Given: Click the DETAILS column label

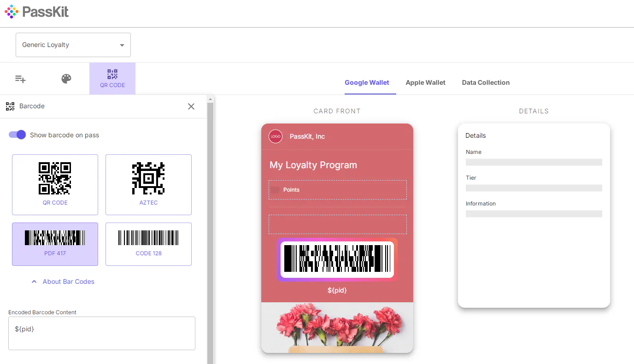Looking at the screenshot, I should [534, 111].
